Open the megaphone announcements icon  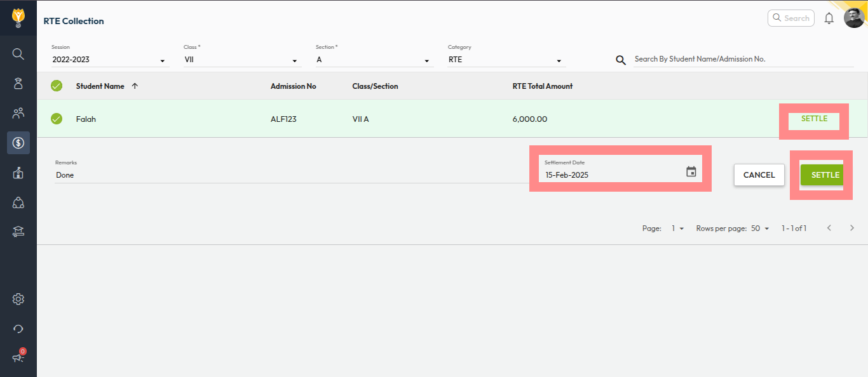(18, 358)
